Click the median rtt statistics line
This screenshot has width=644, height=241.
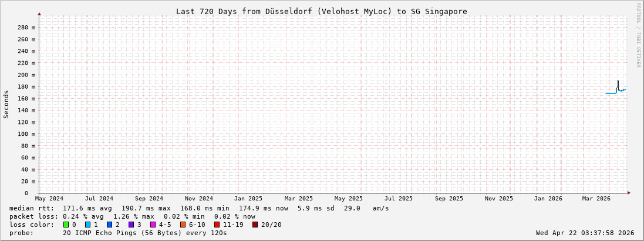[199, 208]
